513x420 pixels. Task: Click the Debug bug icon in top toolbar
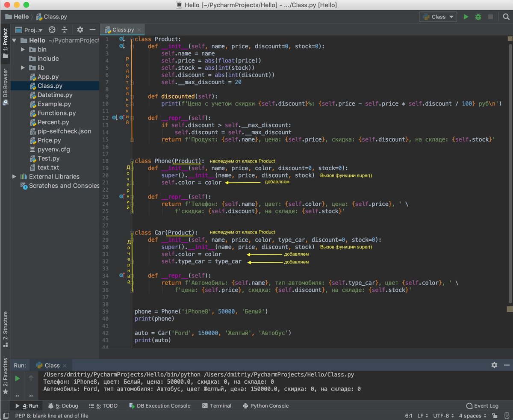click(x=478, y=17)
